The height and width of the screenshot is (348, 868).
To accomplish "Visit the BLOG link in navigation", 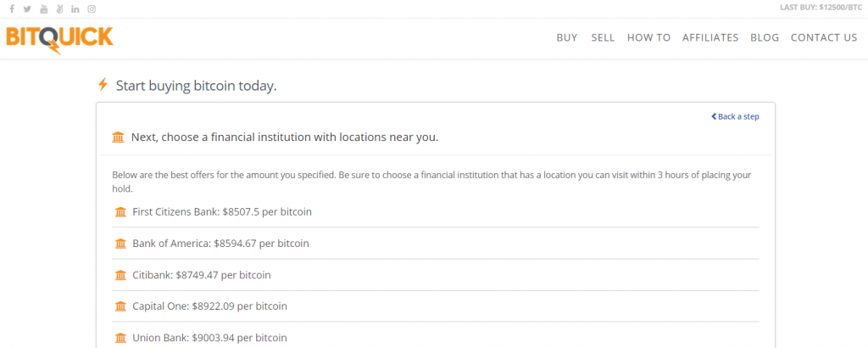I will pos(765,37).
